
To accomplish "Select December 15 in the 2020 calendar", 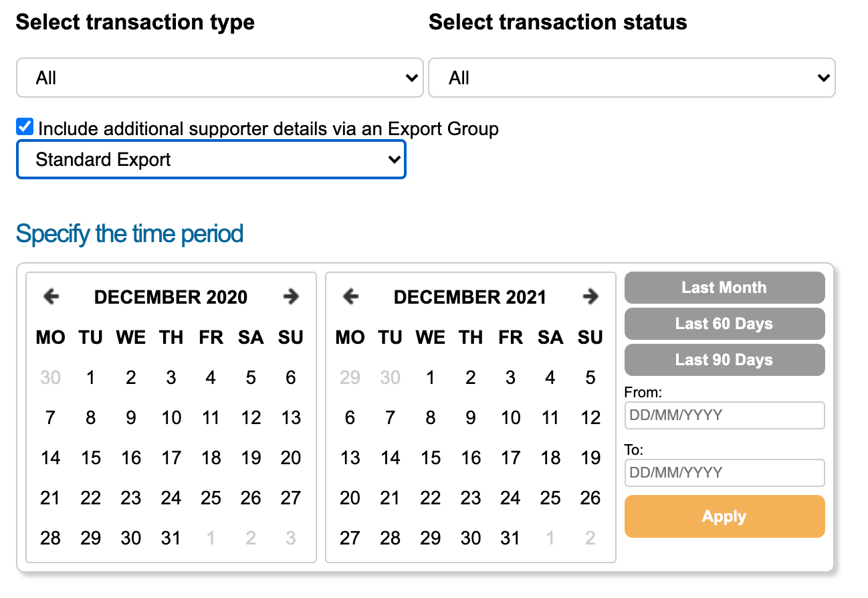I will [x=91, y=458].
